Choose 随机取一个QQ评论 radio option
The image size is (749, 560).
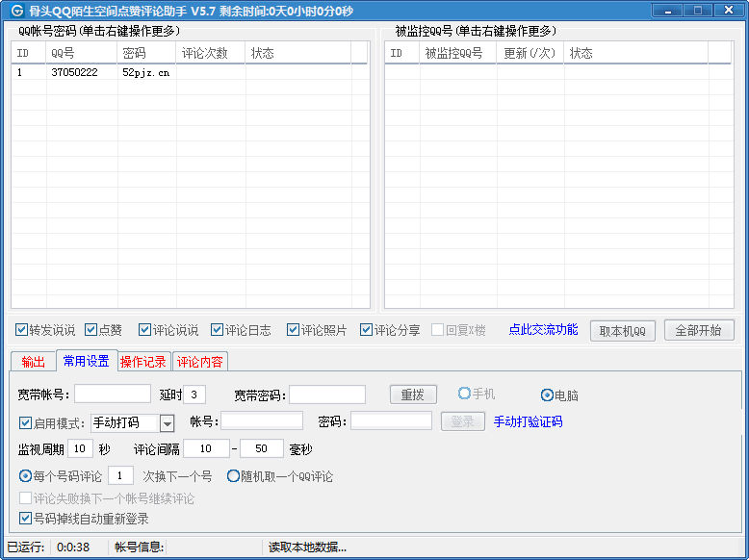pyautogui.click(x=233, y=475)
